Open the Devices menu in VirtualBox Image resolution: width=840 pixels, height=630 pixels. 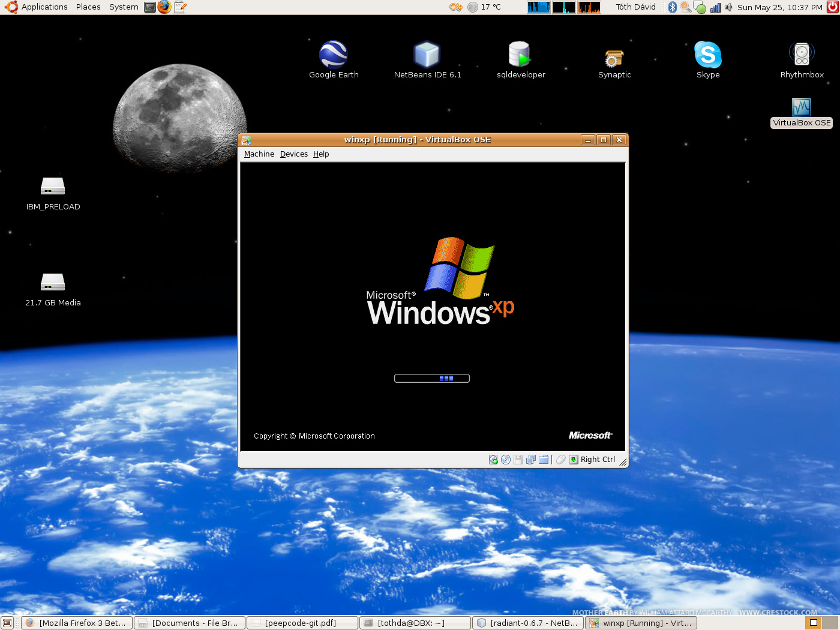coord(294,154)
